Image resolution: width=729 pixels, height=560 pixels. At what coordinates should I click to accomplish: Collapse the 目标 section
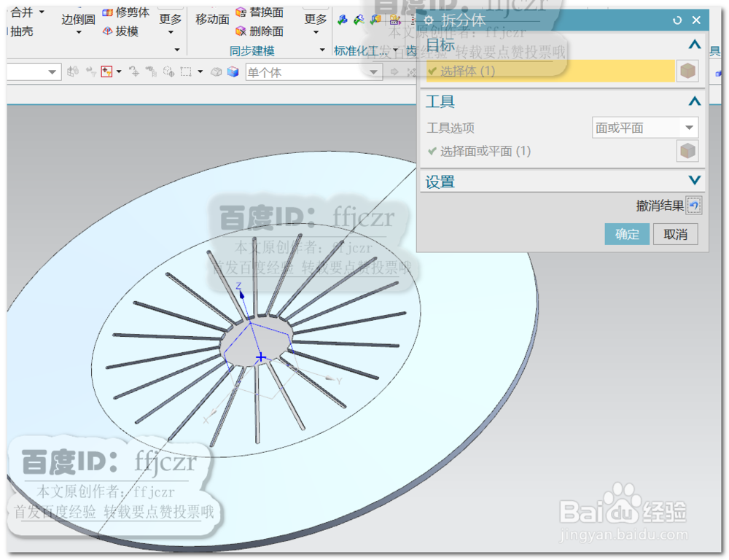(695, 44)
